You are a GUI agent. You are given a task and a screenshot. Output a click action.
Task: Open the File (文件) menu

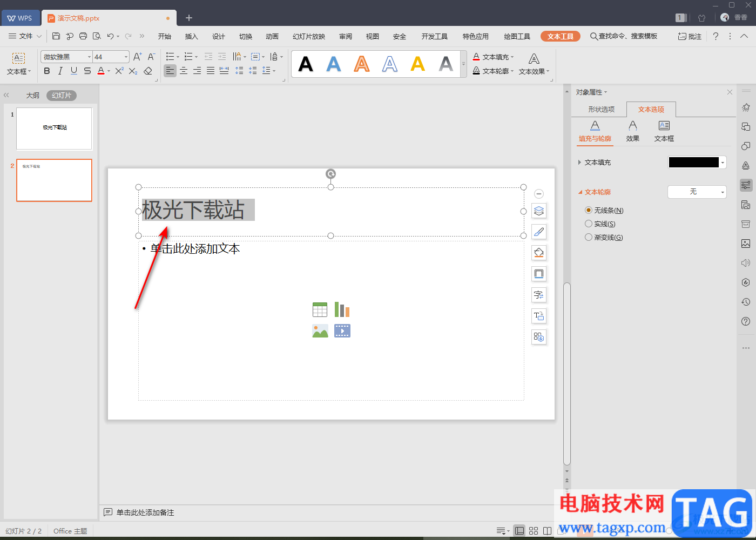pyautogui.click(x=25, y=36)
